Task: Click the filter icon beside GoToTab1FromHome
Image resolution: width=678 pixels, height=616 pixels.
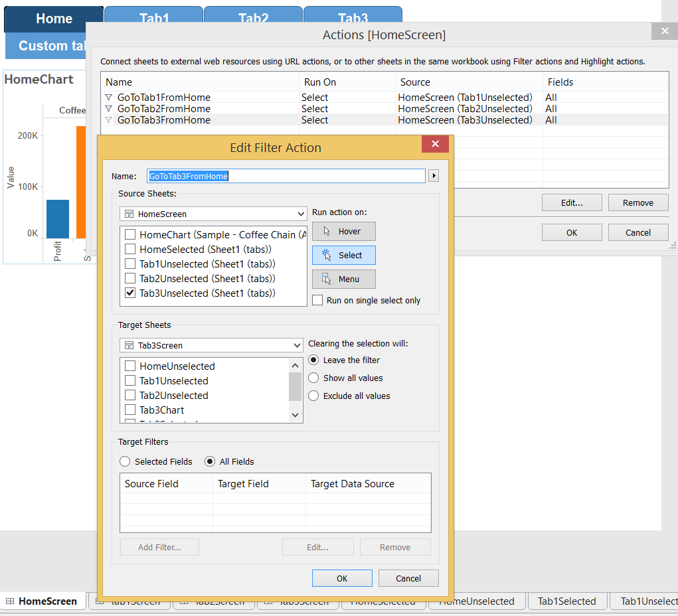Action: [109, 98]
